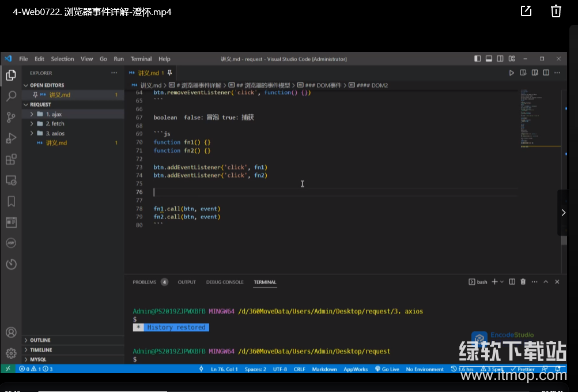Open the Search view in the activity bar

click(11, 96)
